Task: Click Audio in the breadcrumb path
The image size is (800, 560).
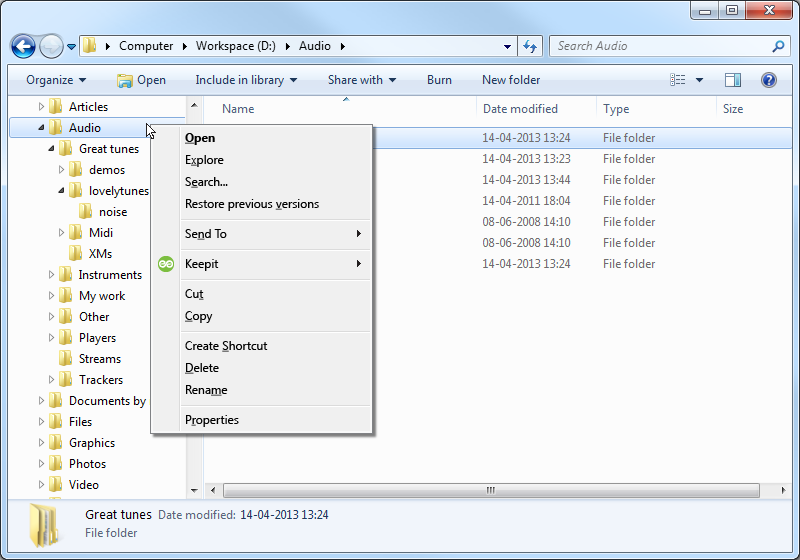Action: click(315, 46)
